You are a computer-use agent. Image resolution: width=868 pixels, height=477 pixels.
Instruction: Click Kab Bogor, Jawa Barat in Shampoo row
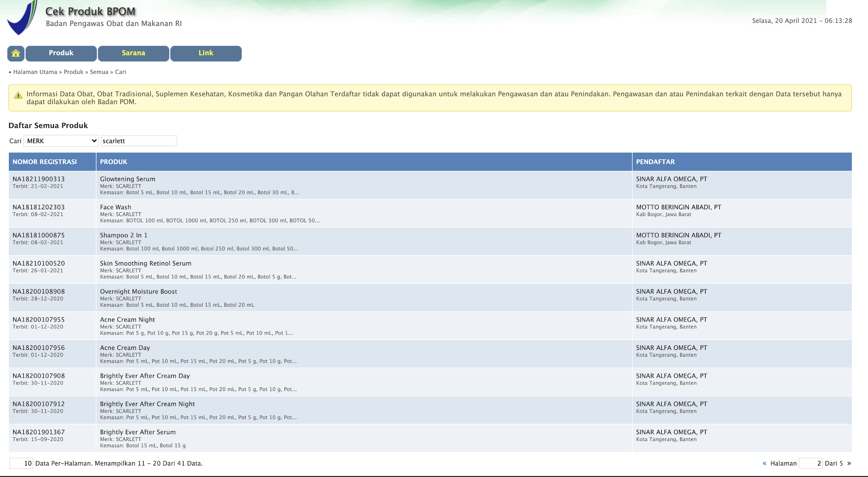click(x=663, y=242)
